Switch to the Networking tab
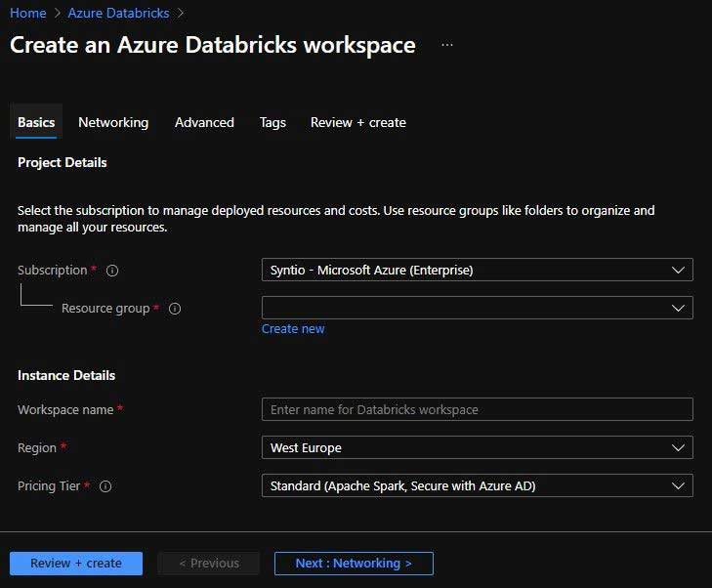 point(113,122)
